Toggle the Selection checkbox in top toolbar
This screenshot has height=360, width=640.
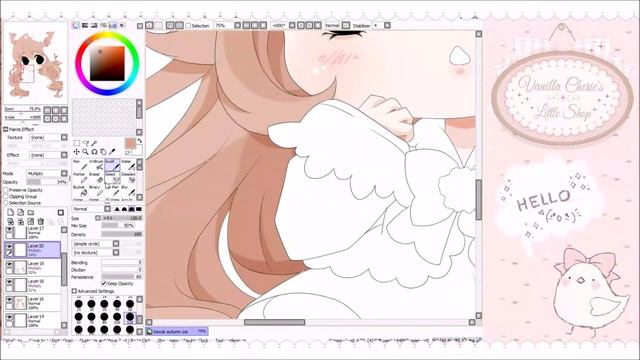coord(188,26)
